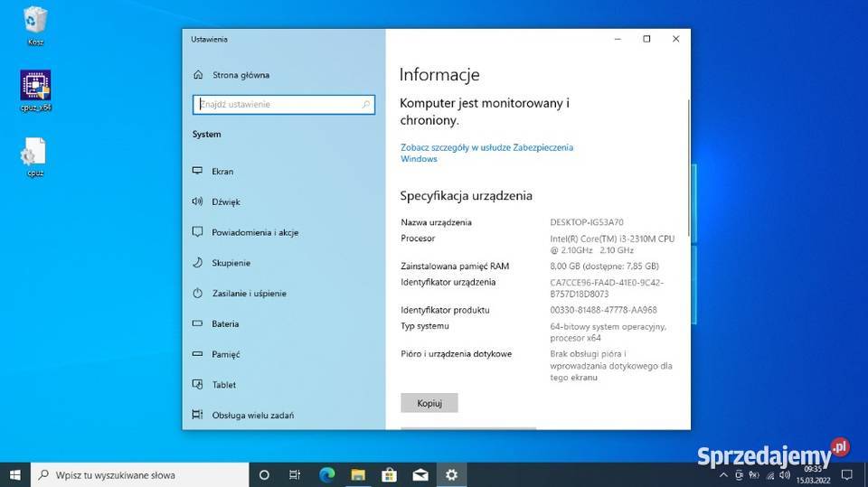Click the home icon beside Strona główna
868x487 pixels.
tap(198, 75)
